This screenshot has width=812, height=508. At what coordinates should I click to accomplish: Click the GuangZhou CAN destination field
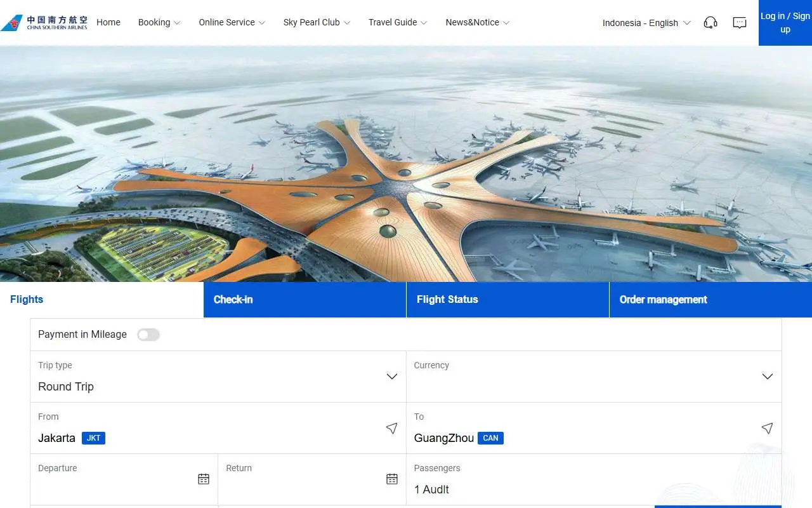[x=594, y=428]
